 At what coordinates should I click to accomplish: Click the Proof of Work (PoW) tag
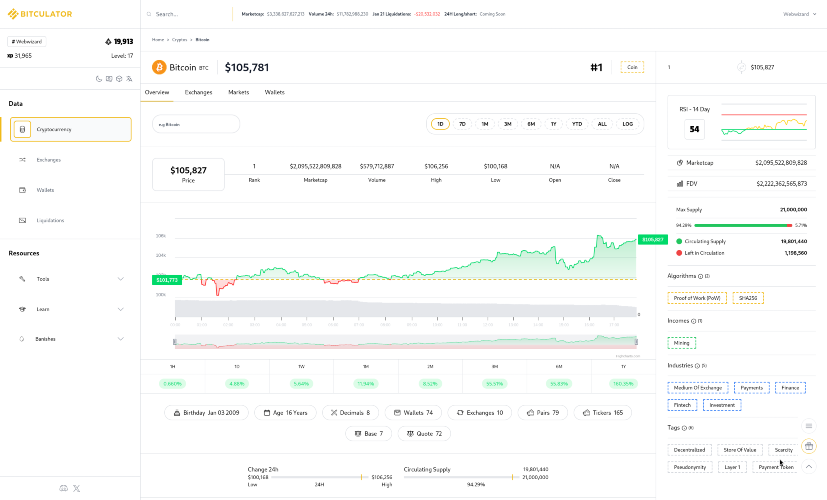(697, 298)
